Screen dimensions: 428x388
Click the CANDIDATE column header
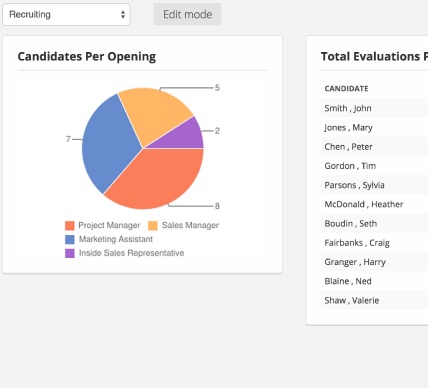(x=346, y=89)
